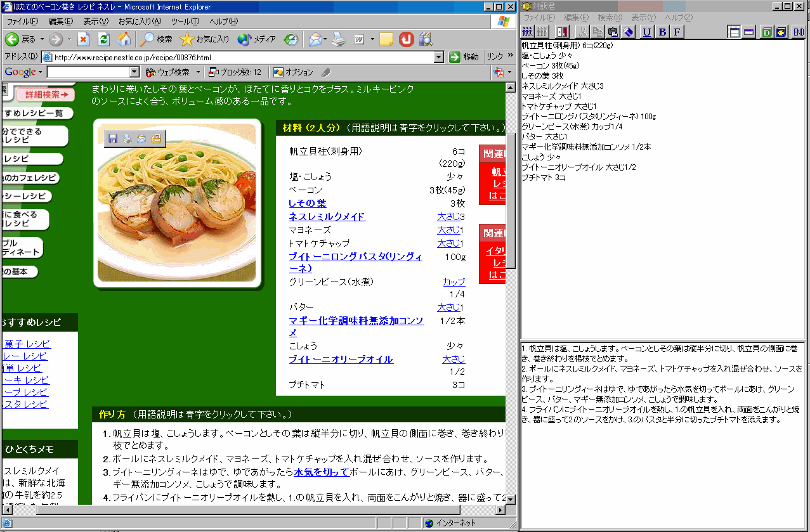Viewport: 810px width, 532px height.
Task: Click the blue eraser icon in 対訳君
Action: [x=628, y=32]
